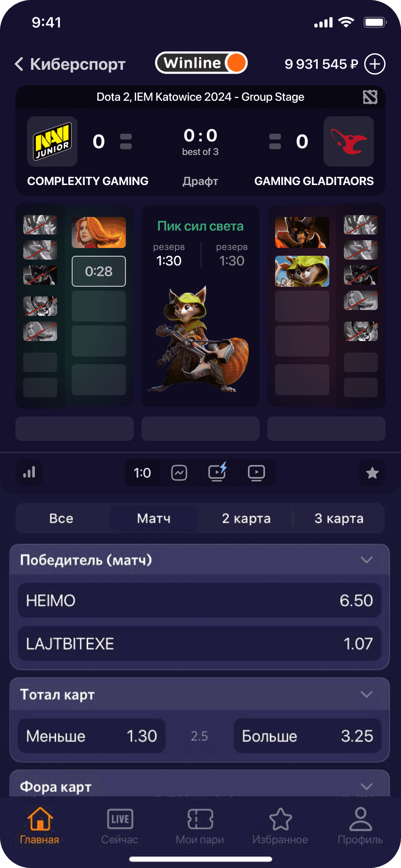Tap the NAVI Junior team logo

coord(52,141)
